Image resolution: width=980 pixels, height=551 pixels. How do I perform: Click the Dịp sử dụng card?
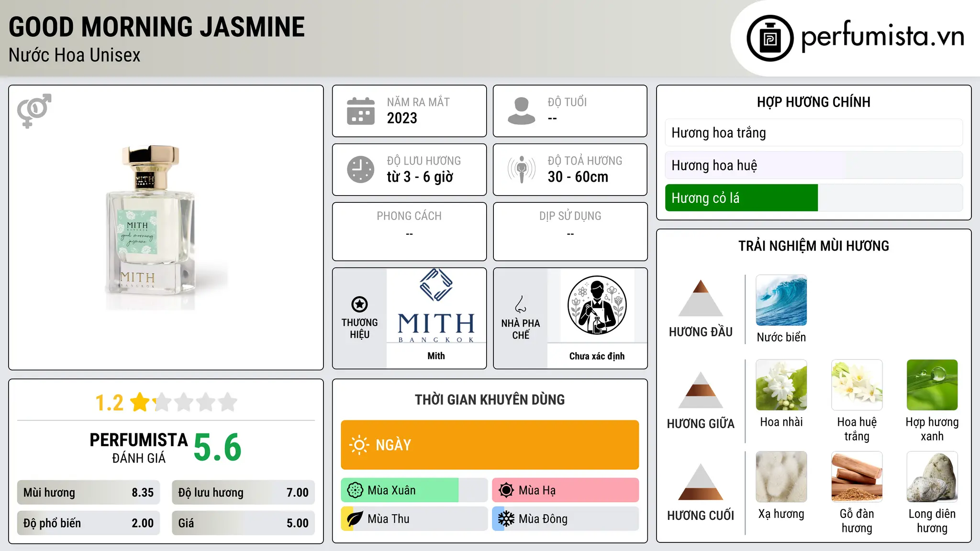click(570, 231)
